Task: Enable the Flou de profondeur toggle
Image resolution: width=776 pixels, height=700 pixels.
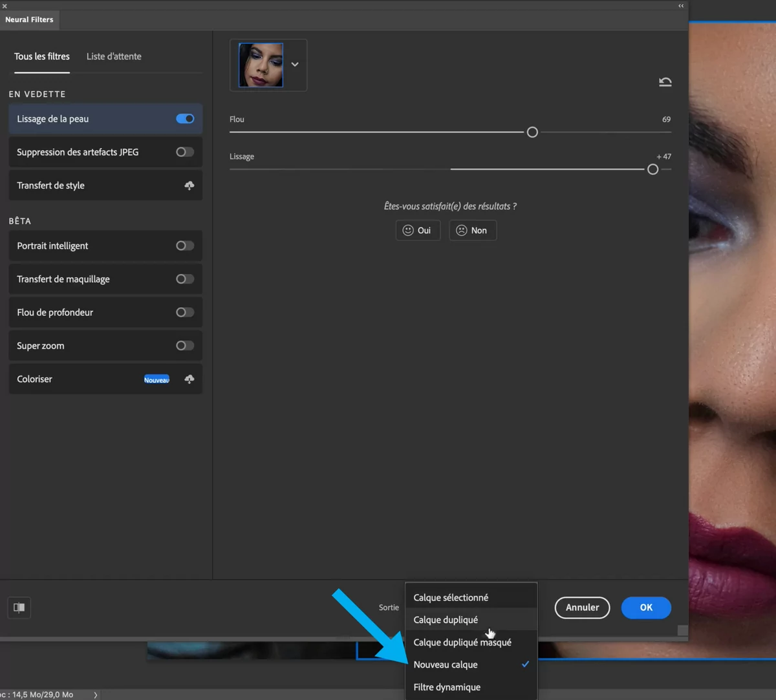Action: coord(185,313)
